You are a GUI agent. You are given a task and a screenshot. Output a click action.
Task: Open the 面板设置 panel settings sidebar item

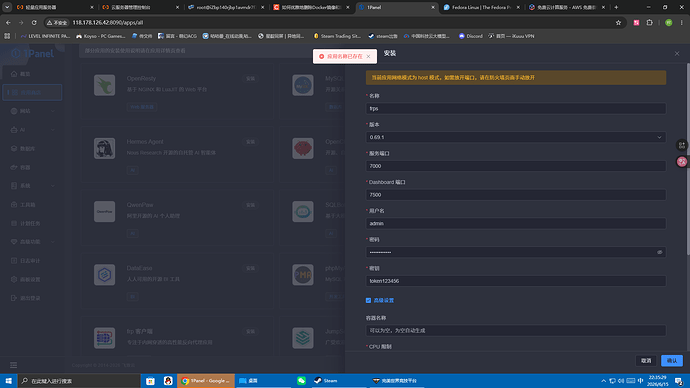click(x=32, y=279)
